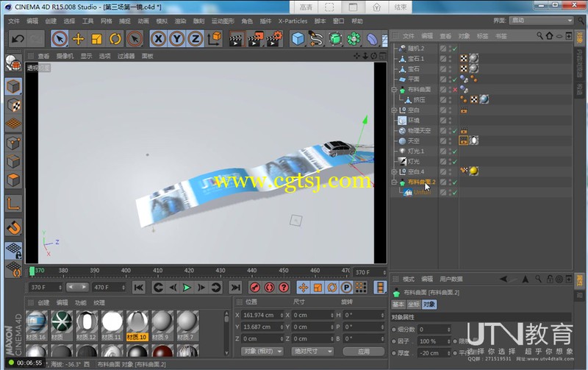
Task: Click the 应用 apply button
Action: coord(363,351)
